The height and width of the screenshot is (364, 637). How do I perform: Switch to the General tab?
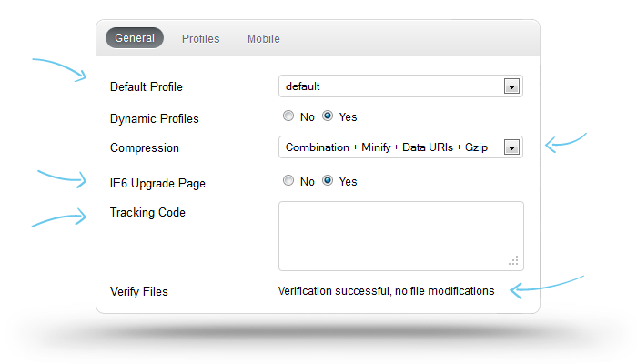click(x=134, y=38)
